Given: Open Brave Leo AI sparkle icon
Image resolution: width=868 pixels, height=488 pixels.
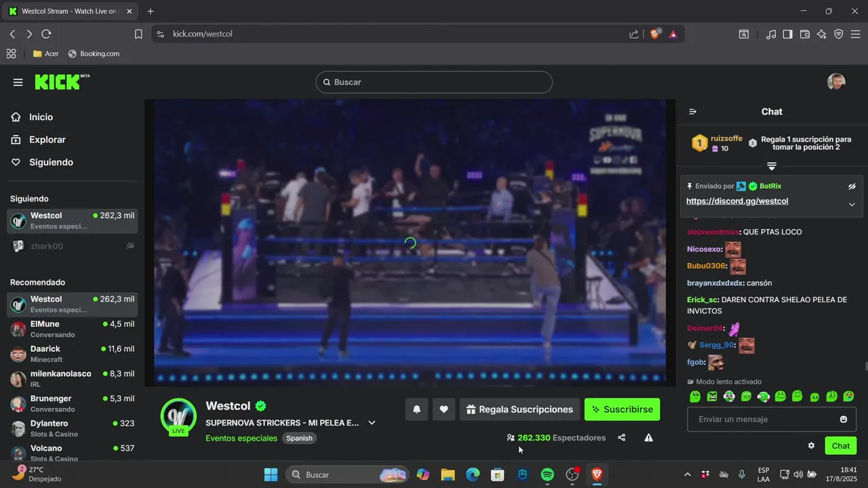Looking at the screenshot, I should coord(821,34).
